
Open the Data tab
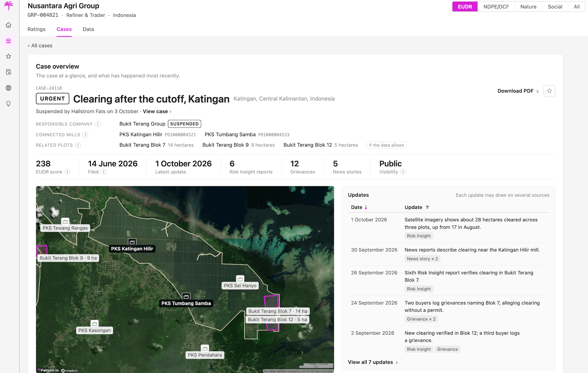coord(88,29)
